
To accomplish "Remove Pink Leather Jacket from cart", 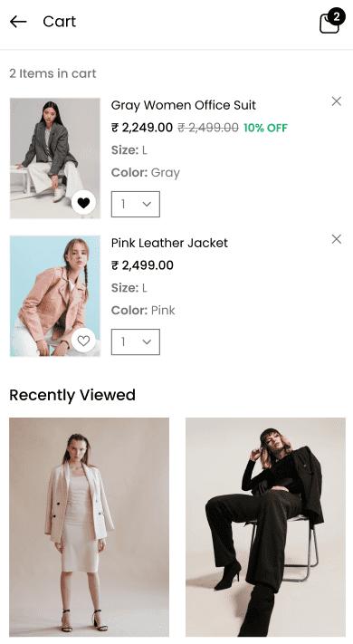I will click(x=336, y=239).
